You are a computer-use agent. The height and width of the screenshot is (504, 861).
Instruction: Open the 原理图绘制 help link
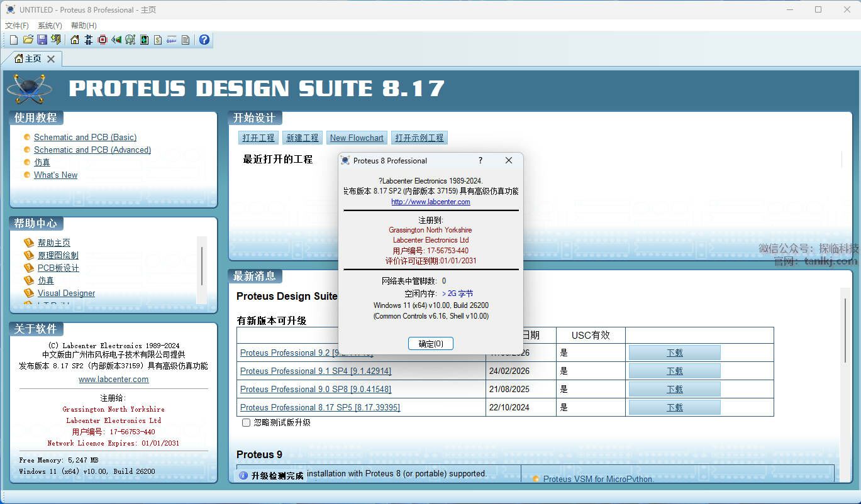[x=58, y=255]
